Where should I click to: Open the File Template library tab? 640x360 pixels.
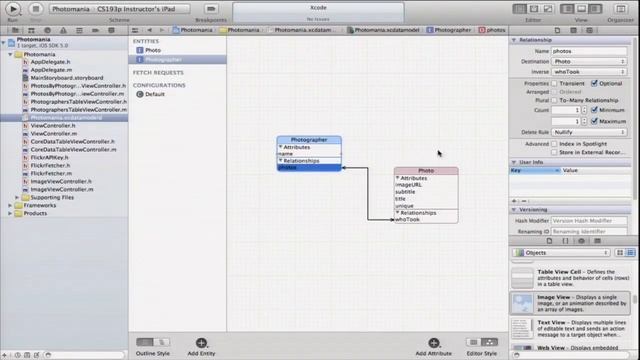pyautogui.click(x=549, y=241)
